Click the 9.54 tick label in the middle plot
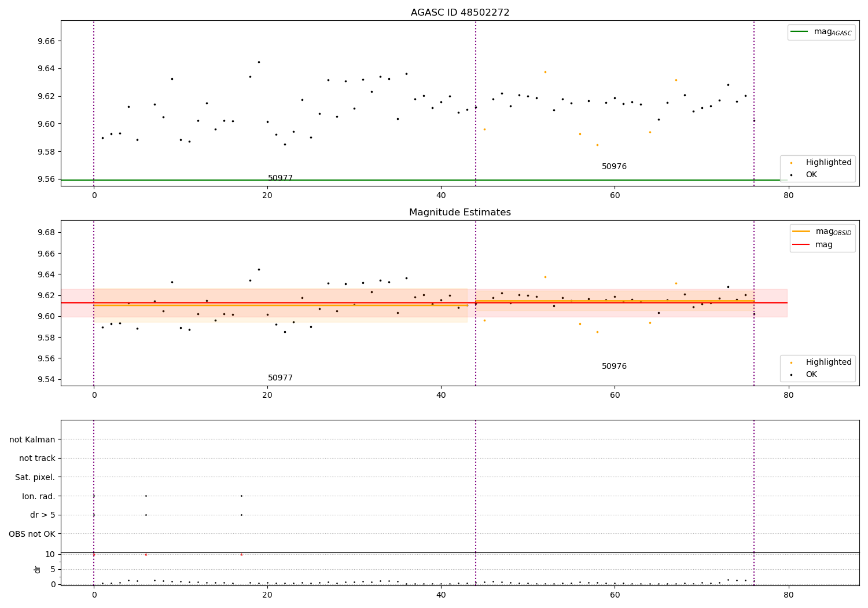 (46, 380)
